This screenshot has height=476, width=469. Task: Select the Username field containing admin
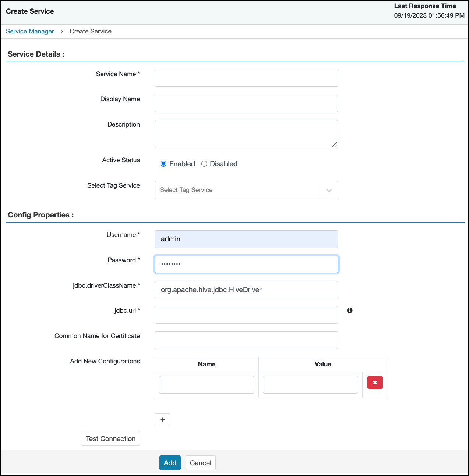(x=246, y=239)
